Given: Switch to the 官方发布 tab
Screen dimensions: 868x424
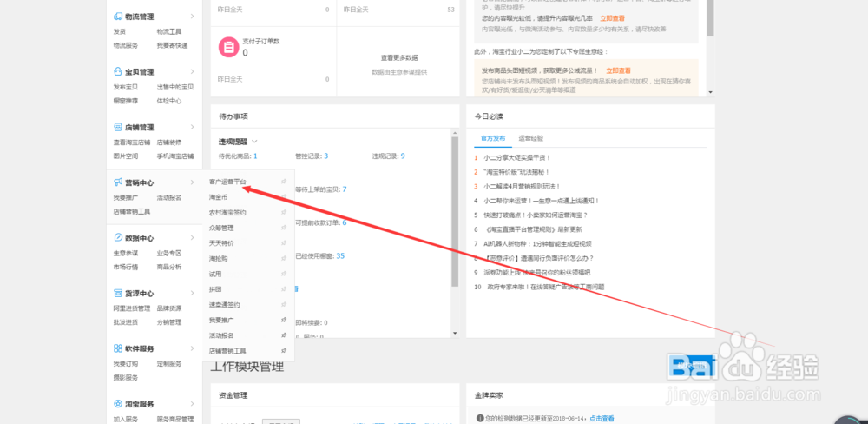Looking at the screenshot, I should click(x=493, y=138).
